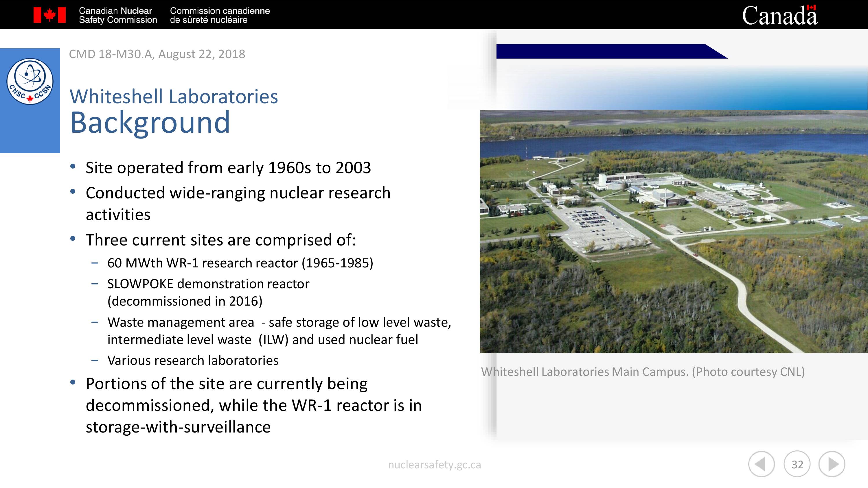
Task: Go to the previous slide arrow
Action: 761,464
